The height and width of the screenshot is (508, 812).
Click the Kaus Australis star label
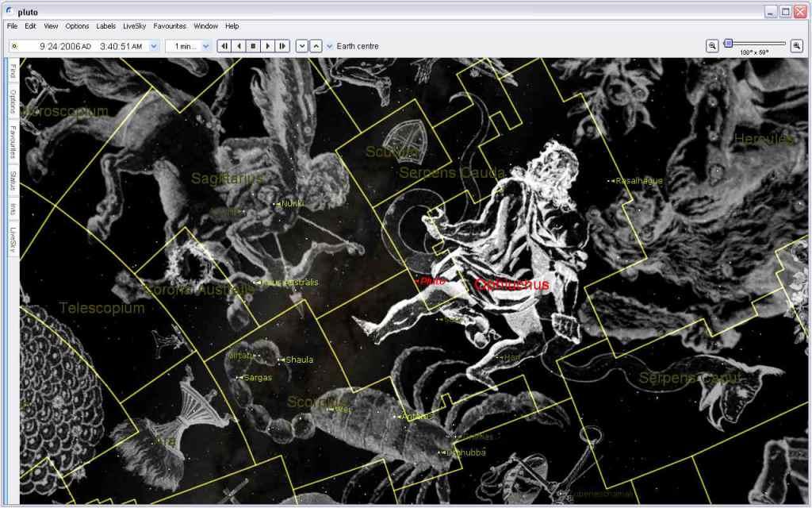click(x=290, y=283)
